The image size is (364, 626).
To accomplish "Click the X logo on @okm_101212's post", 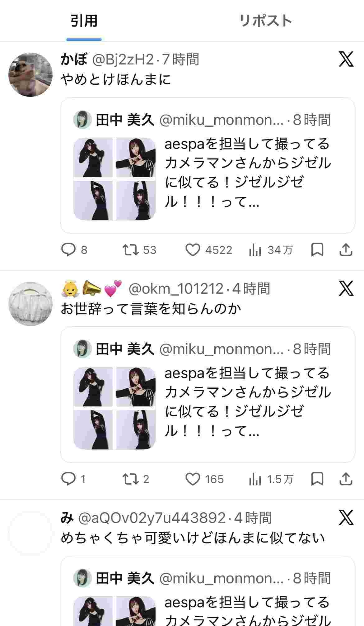I will pyautogui.click(x=346, y=288).
